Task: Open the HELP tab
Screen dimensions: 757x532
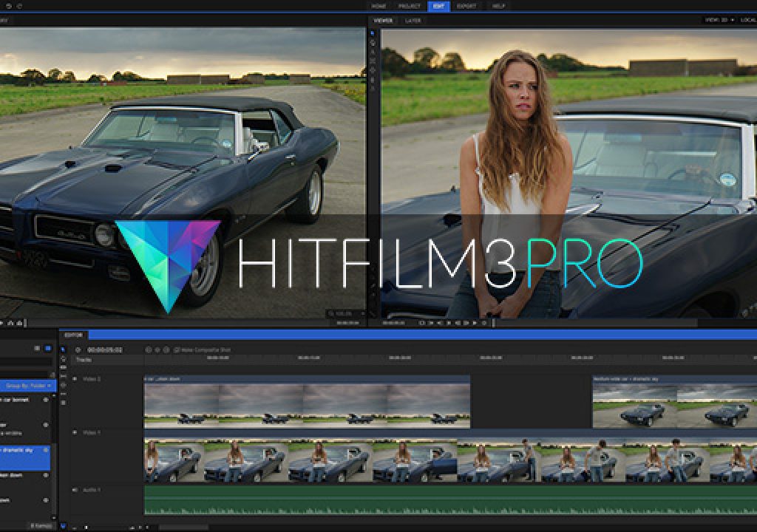Action: (x=498, y=6)
